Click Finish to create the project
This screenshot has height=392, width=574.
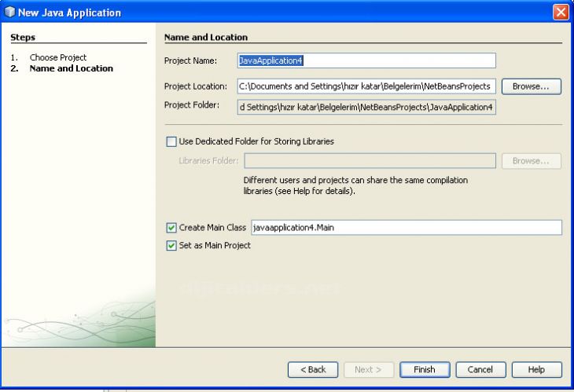(x=425, y=370)
